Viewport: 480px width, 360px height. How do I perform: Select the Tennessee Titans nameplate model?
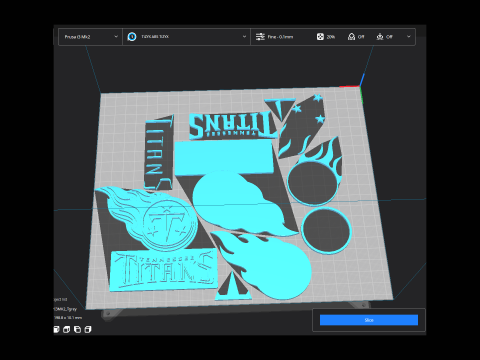(163, 271)
